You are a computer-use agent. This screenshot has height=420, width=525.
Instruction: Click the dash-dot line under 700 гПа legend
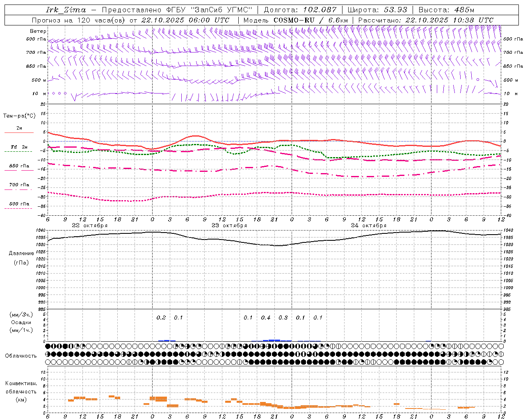click(x=18, y=189)
